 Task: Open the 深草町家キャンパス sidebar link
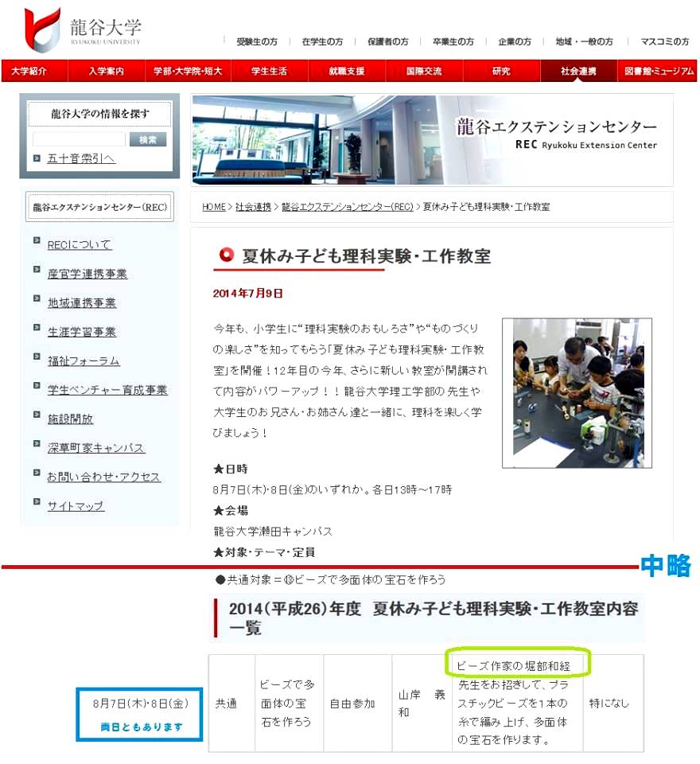tap(96, 448)
